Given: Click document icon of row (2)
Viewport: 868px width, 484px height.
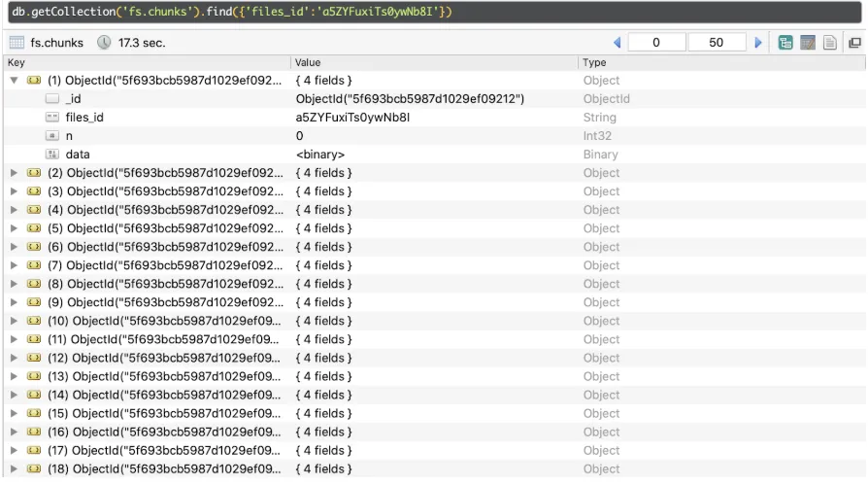Looking at the screenshot, I should point(34,173).
